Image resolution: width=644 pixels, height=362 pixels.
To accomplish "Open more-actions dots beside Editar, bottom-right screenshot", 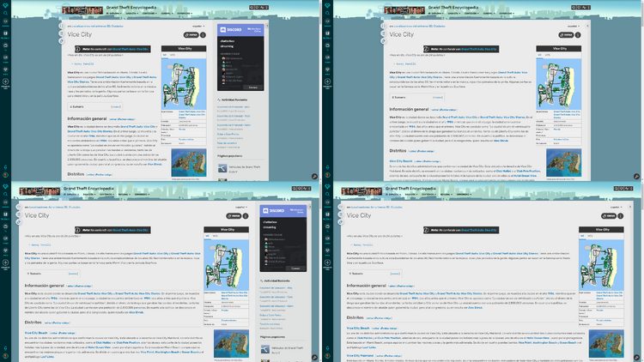I will click(620, 216).
